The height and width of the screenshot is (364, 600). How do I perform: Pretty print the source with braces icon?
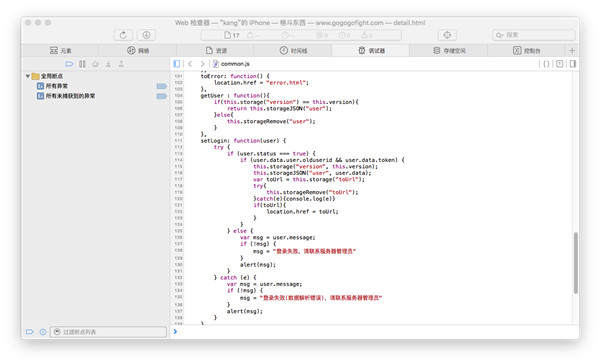point(546,64)
